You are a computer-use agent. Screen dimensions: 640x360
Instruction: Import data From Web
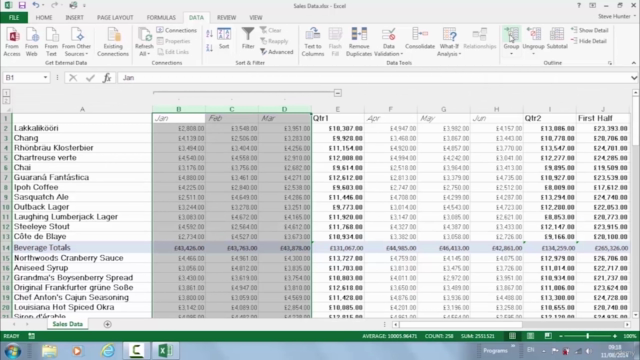31,42
